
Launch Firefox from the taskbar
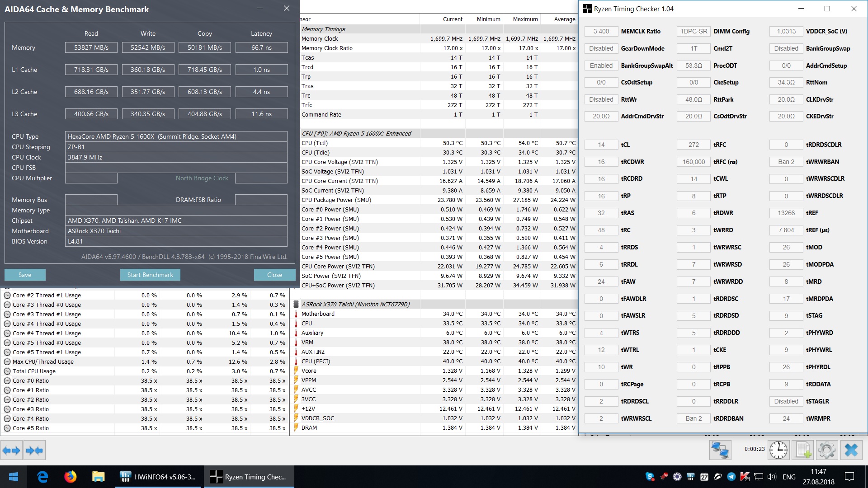coord(70,477)
